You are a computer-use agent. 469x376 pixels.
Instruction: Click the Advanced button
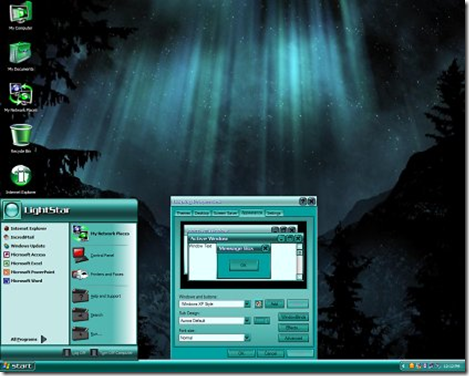293,338
